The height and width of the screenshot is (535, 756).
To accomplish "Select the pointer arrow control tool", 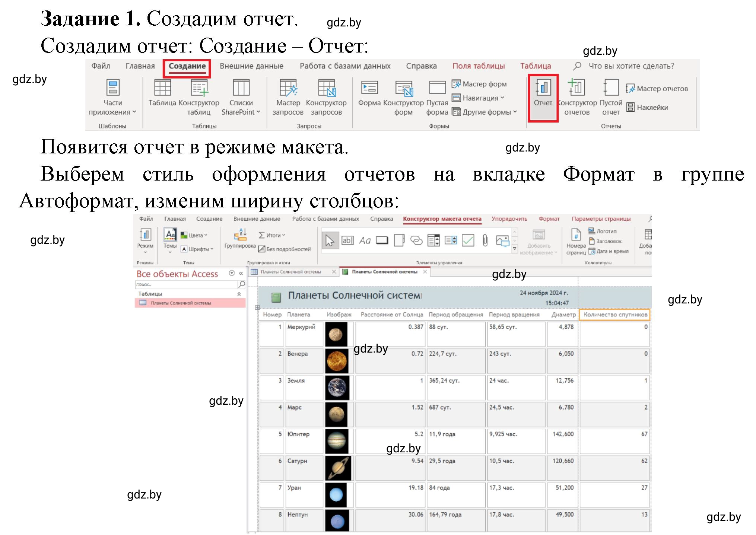I will (330, 241).
